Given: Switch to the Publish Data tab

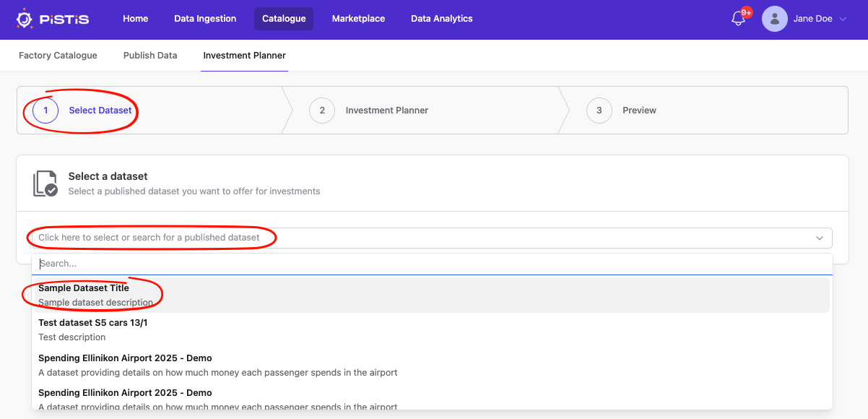Looking at the screenshot, I should [x=150, y=55].
